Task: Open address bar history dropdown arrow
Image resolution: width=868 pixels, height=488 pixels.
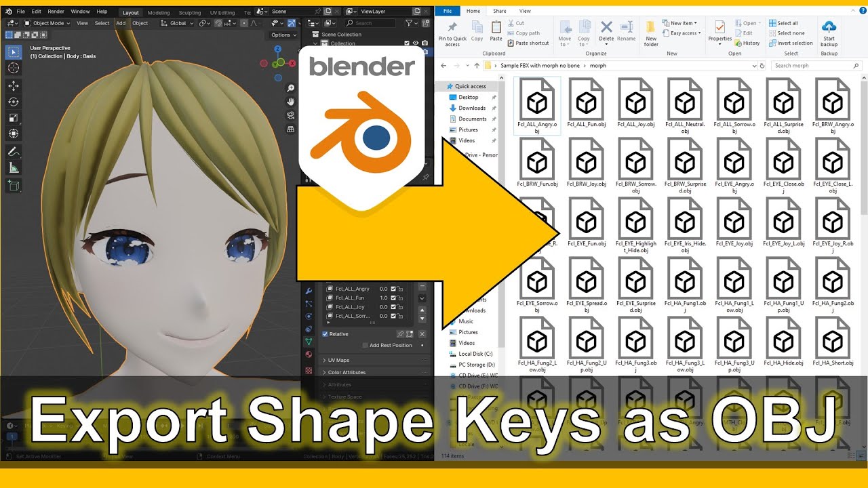Action: pos(753,66)
